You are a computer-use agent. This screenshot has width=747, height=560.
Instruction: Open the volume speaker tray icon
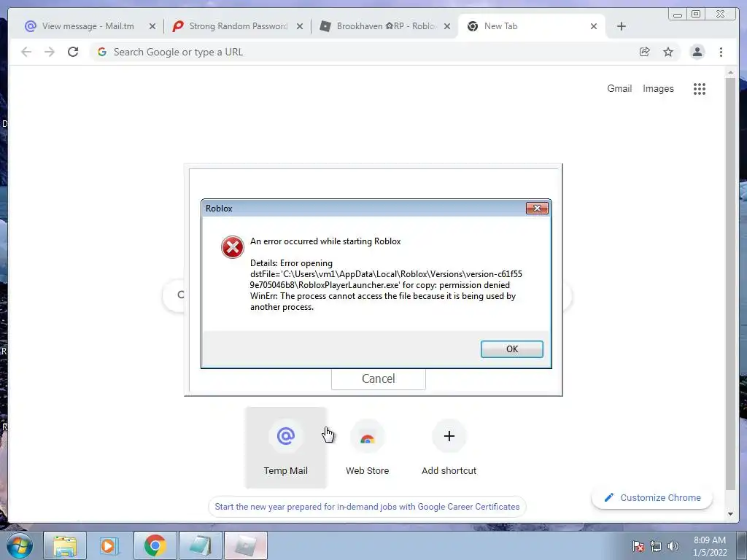673,546
